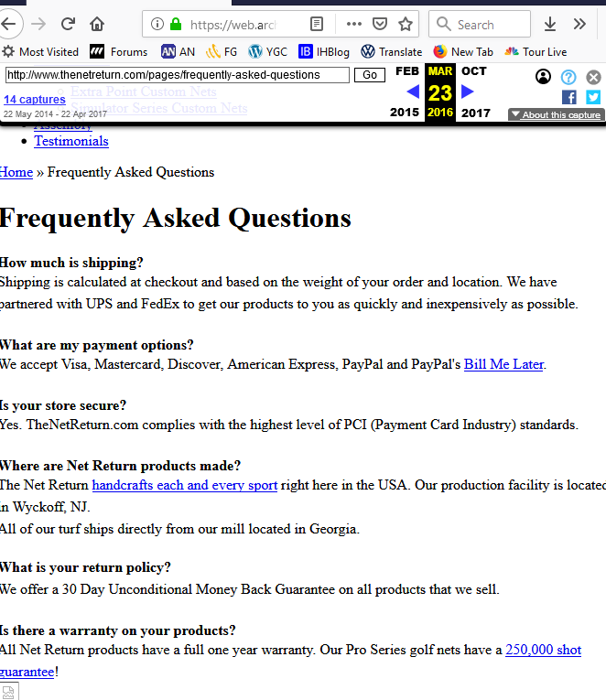Open Wayback help question mark icon
Image resolution: width=606 pixels, height=700 pixels.
point(568,77)
